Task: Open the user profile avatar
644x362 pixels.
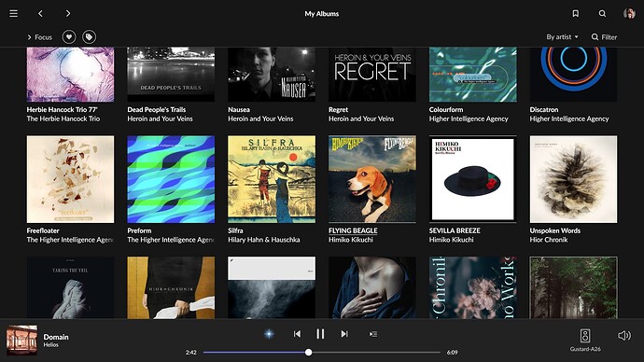Action: (629, 14)
